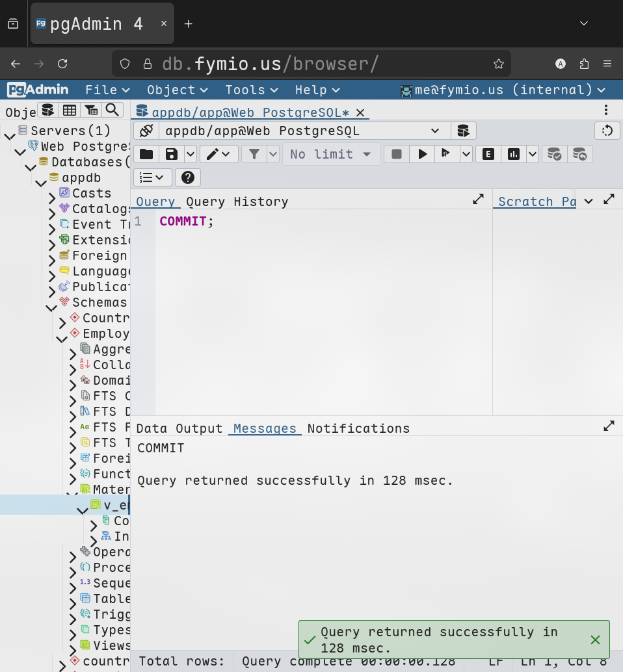
Task: Click the connection status icon
Action: (146, 131)
